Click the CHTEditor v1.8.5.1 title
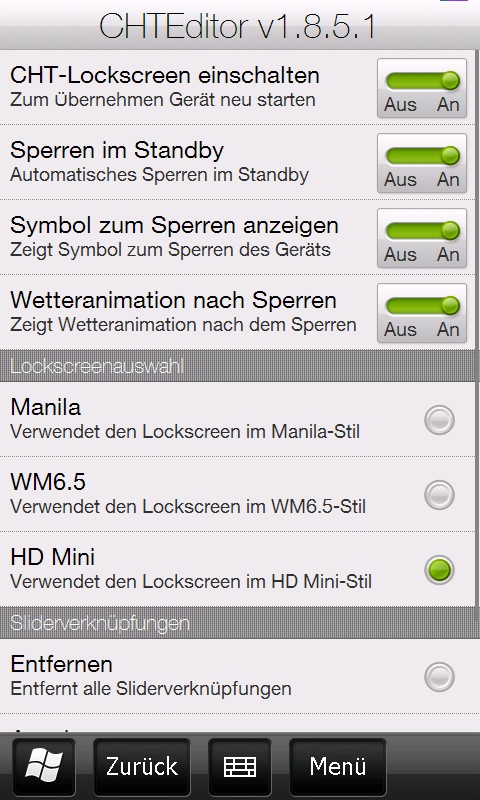The image size is (480, 800). pyautogui.click(x=237, y=27)
